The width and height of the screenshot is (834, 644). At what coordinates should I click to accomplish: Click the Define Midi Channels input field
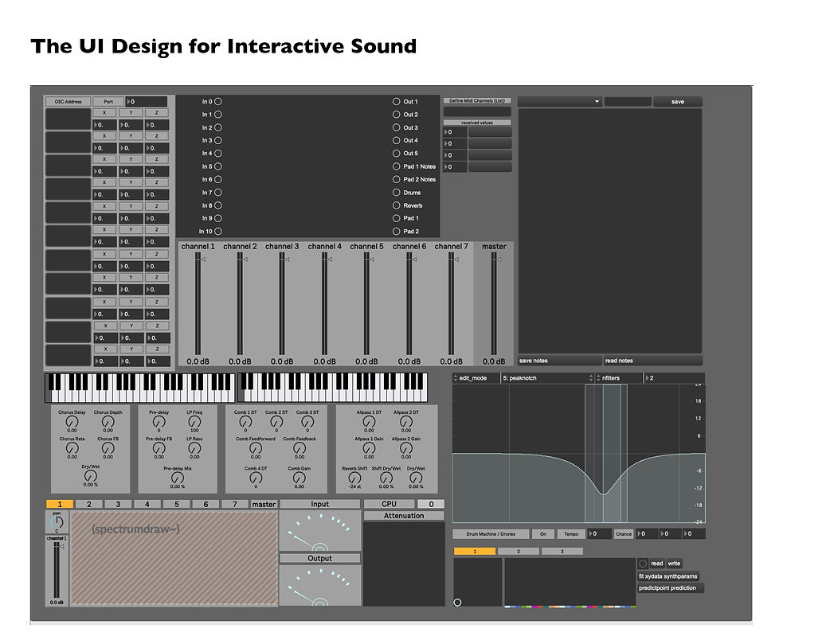coord(477,111)
